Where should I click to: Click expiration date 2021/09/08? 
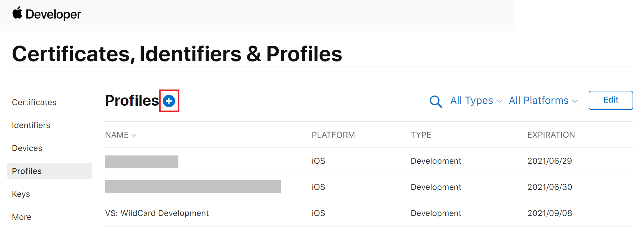coord(550,213)
